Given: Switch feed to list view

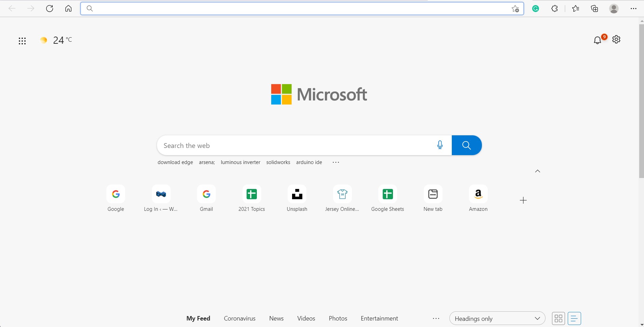Looking at the screenshot, I should (574, 318).
